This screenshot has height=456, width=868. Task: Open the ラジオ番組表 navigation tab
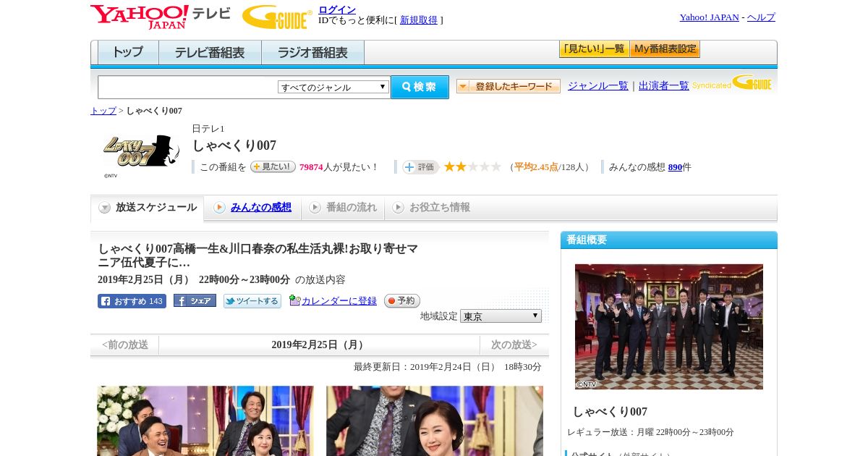click(312, 53)
